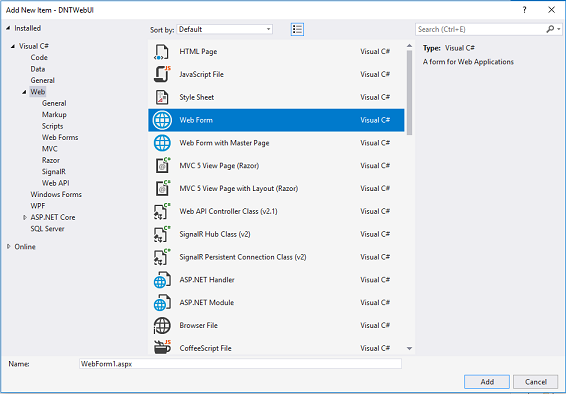Collapse the Web tree node arrow

(x=25, y=92)
